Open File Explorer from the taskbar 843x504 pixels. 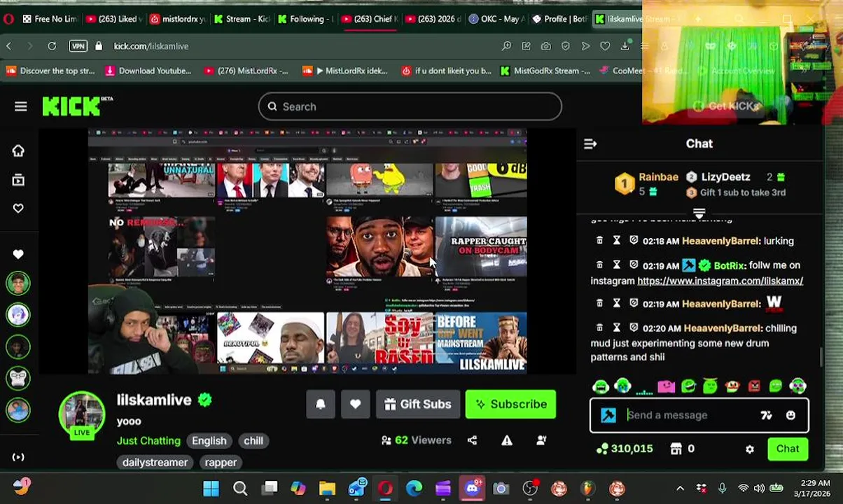point(327,488)
